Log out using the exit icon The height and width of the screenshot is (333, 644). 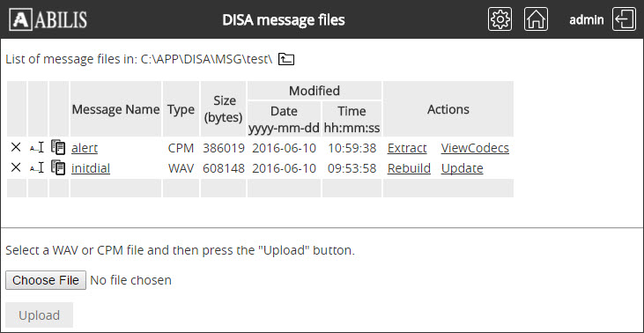pos(624,19)
